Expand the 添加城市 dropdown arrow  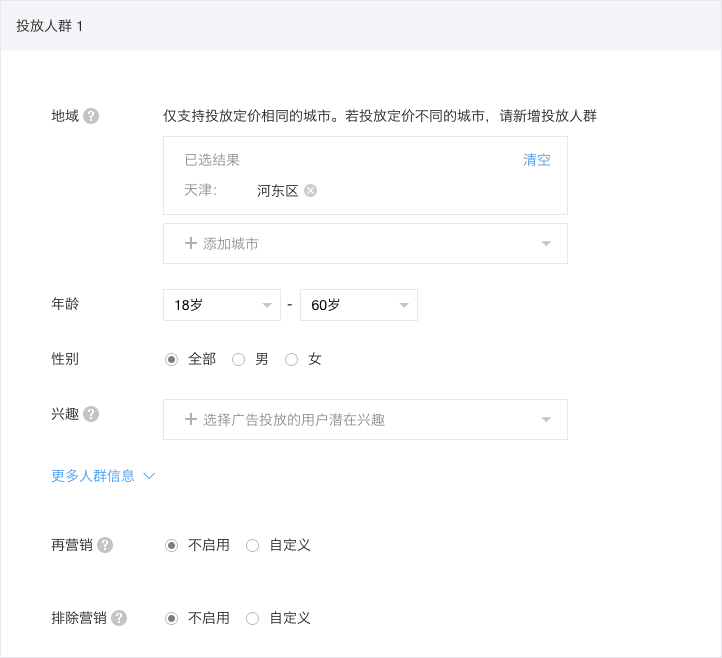pos(546,244)
